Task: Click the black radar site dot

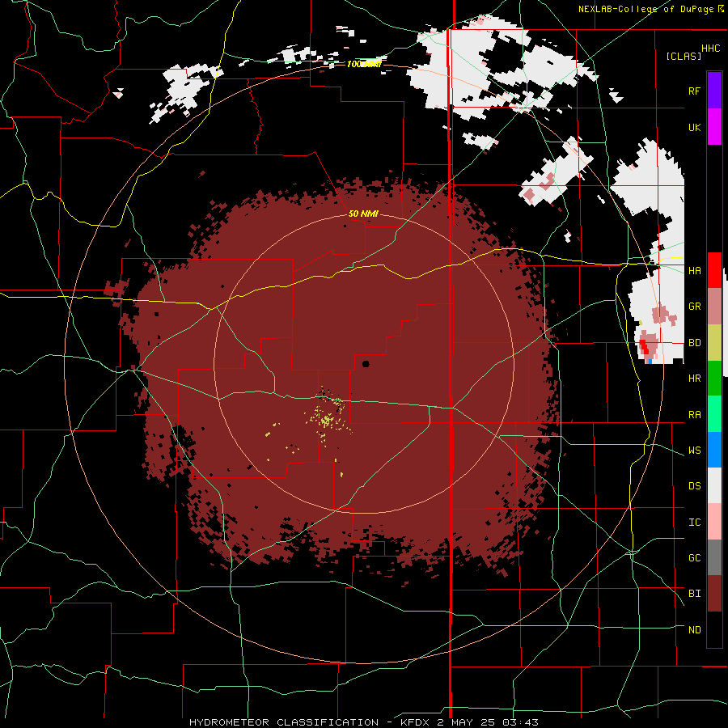Action: click(366, 363)
